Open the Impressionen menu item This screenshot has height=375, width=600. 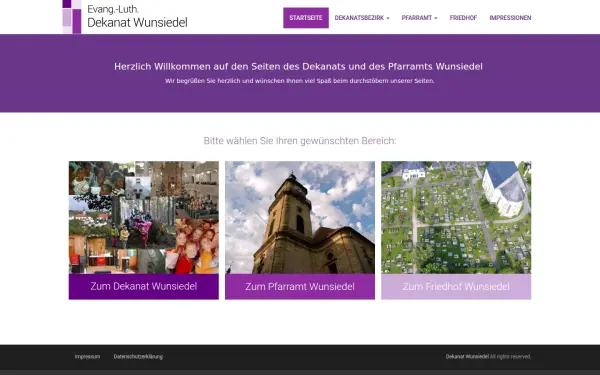pos(510,18)
